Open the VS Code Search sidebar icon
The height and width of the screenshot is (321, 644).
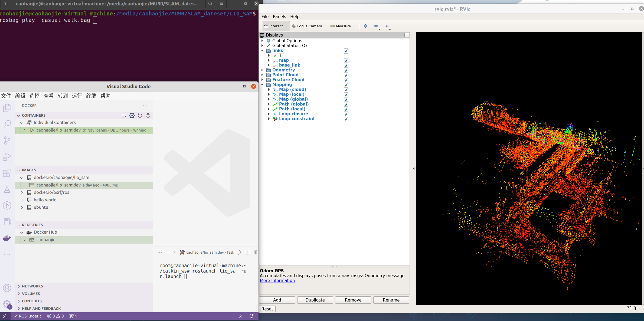click(7, 124)
